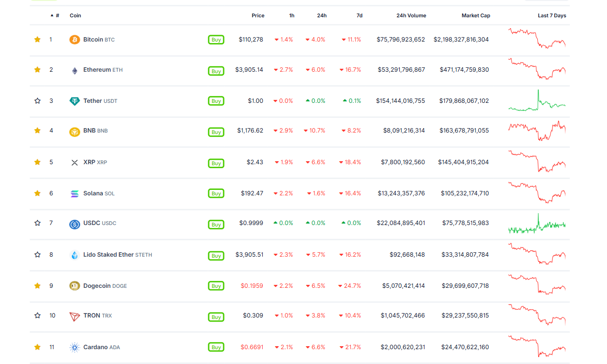
Task: Click the Bitcoin logo icon
Action: 75,40
